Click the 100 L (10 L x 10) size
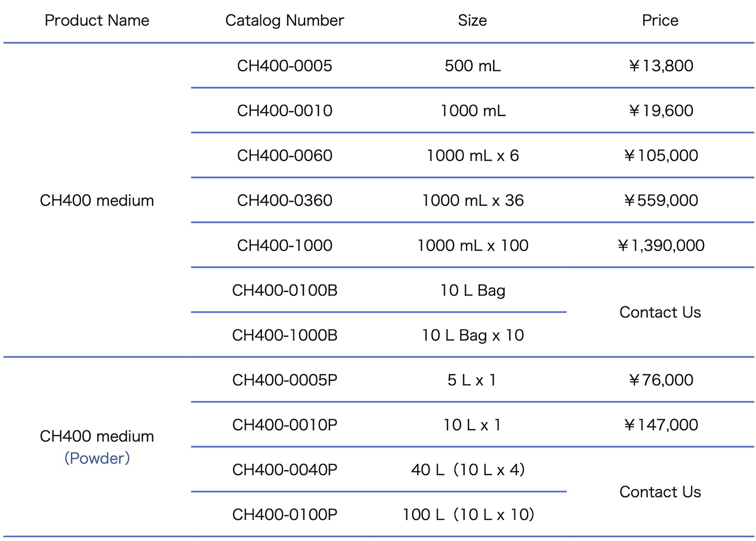Viewport: 756px width, 541px height. tap(468, 514)
